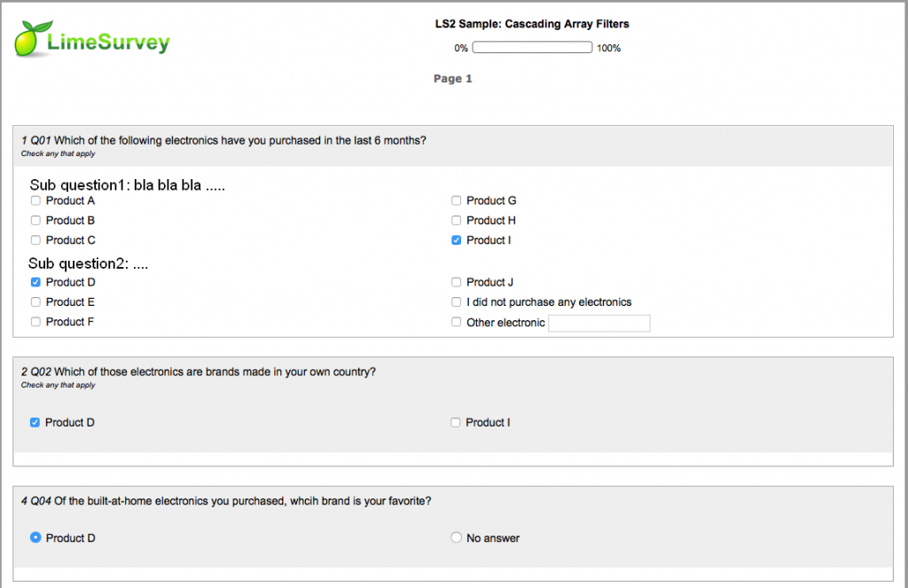
Task: Enable the Product H checkbox
Action: coord(456,220)
